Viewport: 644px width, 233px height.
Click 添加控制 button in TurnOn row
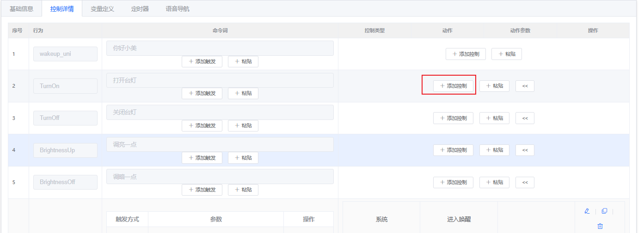click(453, 86)
